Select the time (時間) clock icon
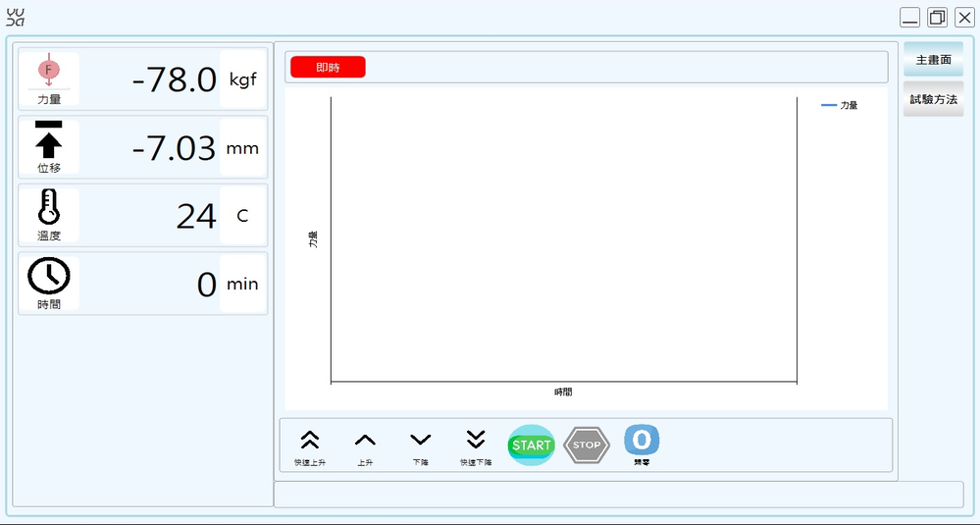This screenshot has width=980, height=525. [x=49, y=277]
